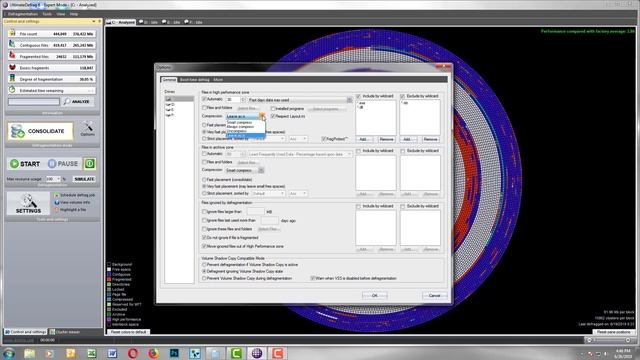640x360 pixels.
Task: Choose Always compress from the open dropdown list
Action: 245,127
